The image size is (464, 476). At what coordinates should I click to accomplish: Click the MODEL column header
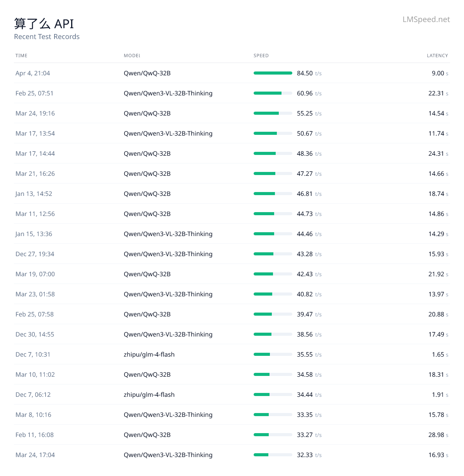tap(132, 56)
